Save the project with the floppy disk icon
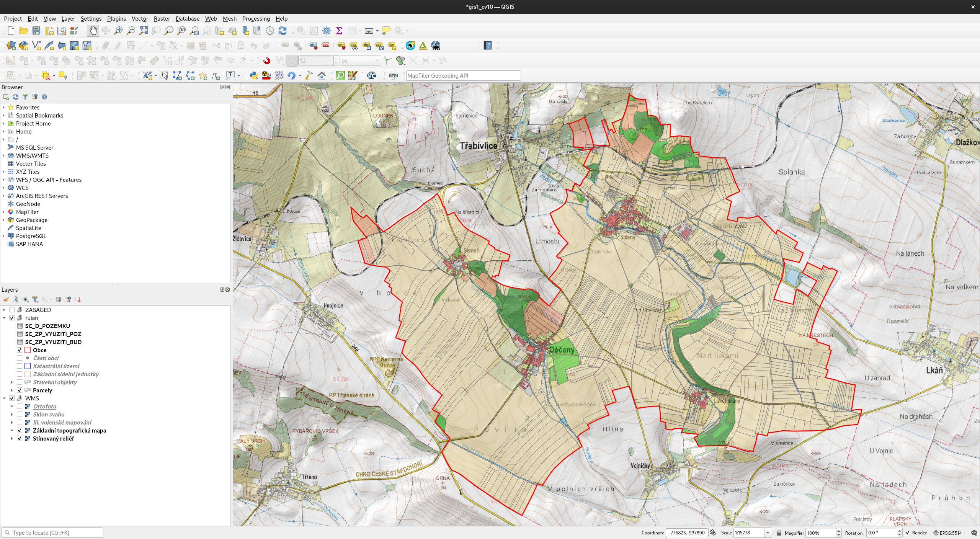 click(x=36, y=31)
